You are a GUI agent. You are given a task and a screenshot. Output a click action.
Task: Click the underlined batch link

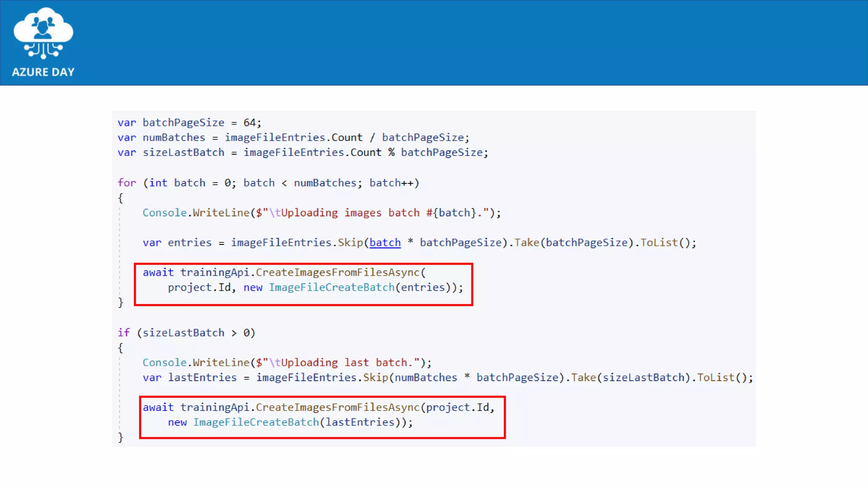[385, 243]
